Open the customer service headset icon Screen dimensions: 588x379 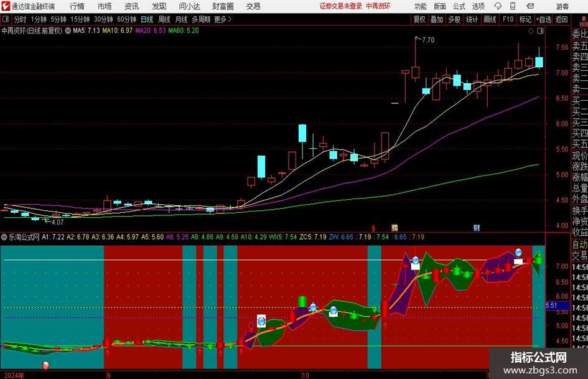498,6
